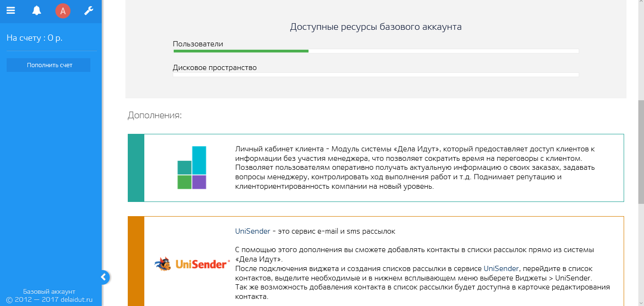
Task: Open notifications via the bell icon
Action: (x=36, y=10)
